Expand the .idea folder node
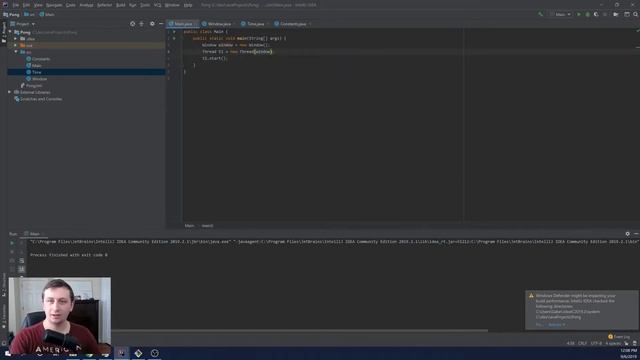Image resolution: width=640 pixels, height=360 pixels. click(16, 39)
